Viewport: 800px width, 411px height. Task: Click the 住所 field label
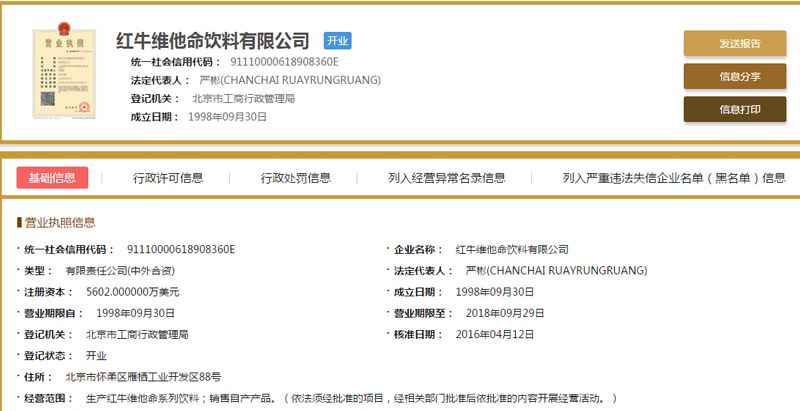(38, 377)
